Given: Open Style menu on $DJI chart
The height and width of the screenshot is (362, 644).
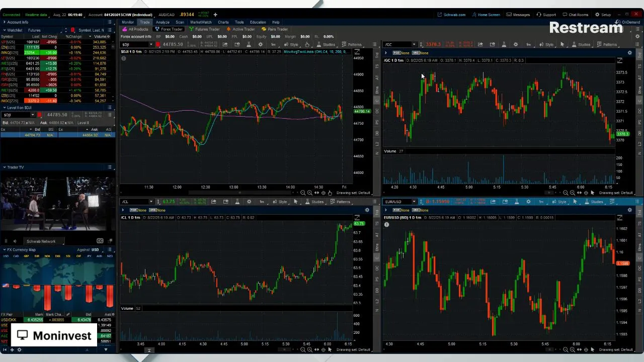Looking at the screenshot, I should (292, 44).
